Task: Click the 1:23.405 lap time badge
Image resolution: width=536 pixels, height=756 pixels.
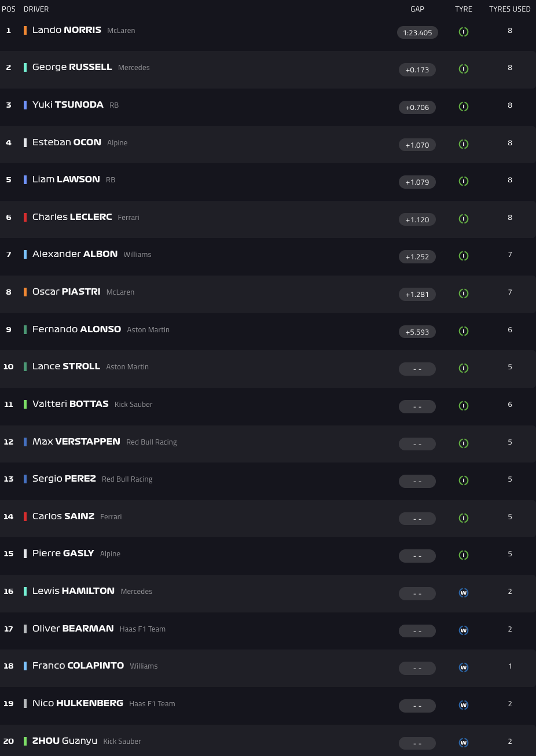Action: coord(417,32)
